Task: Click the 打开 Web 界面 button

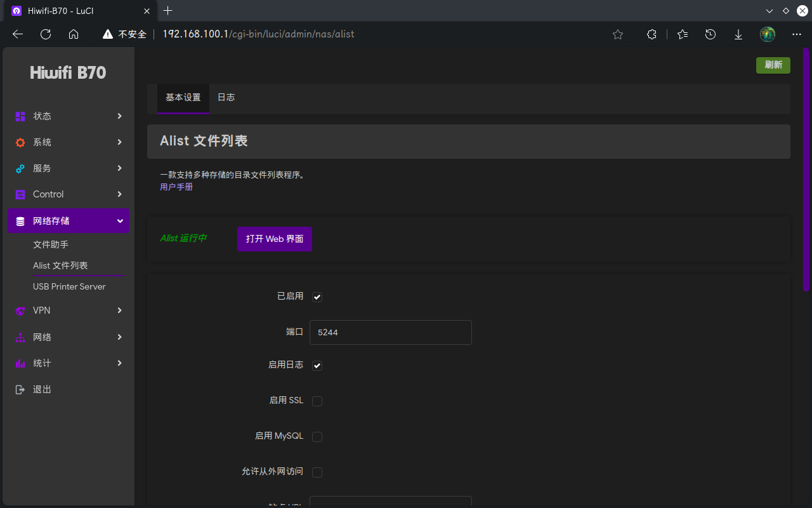Action: pos(274,239)
